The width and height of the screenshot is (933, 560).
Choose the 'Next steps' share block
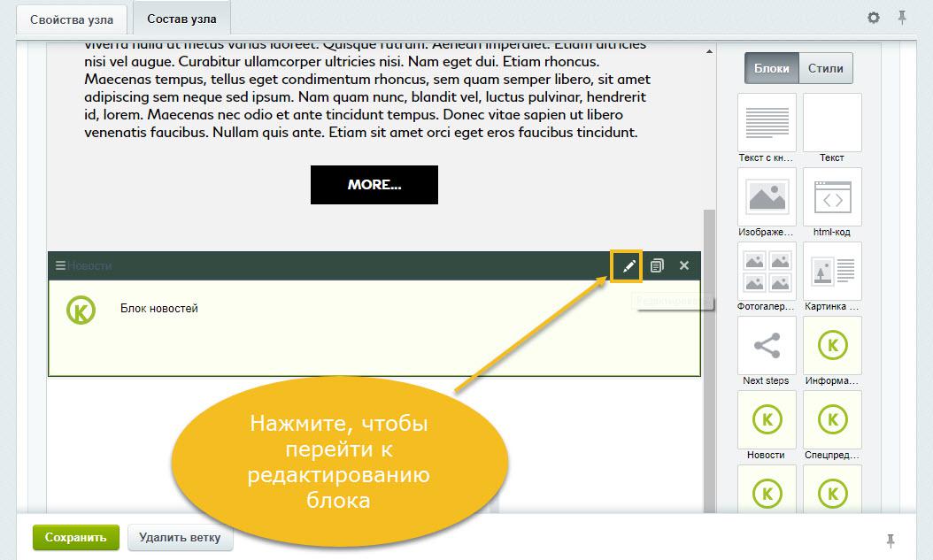(767, 345)
